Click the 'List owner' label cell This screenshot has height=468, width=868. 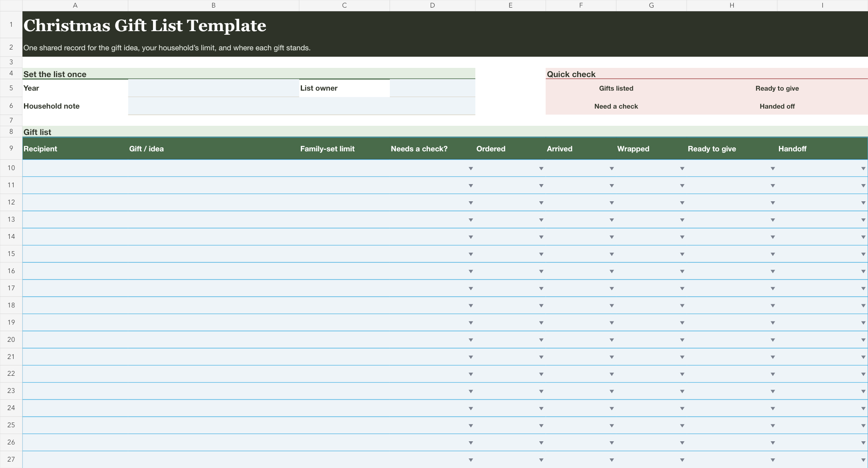click(x=344, y=88)
